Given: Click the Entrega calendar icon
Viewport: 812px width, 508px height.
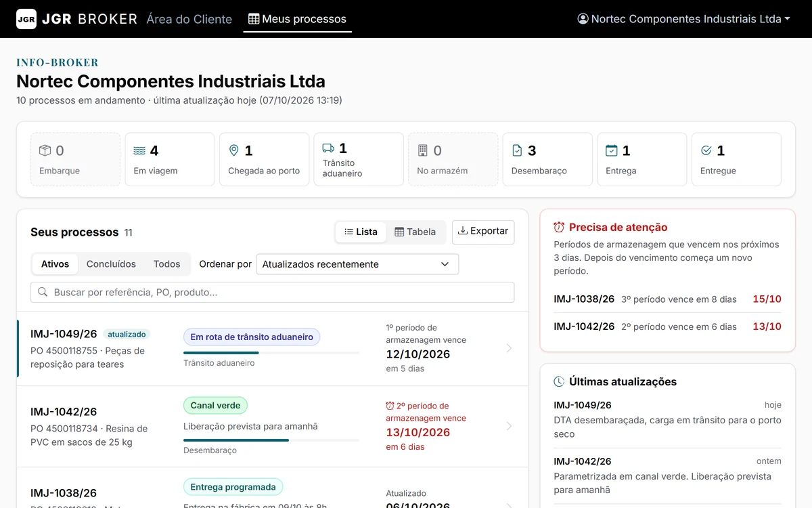Looking at the screenshot, I should coord(612,150).
